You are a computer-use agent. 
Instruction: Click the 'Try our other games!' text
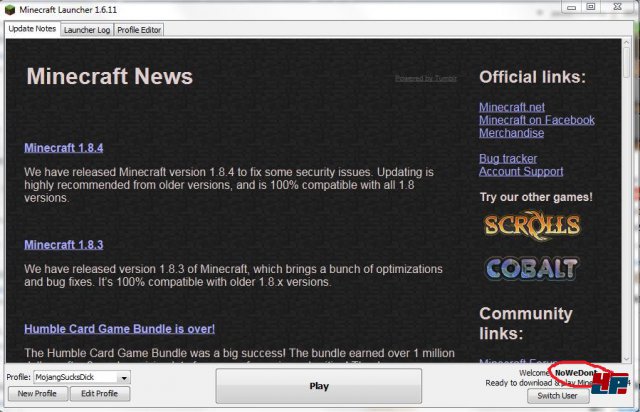point(536,197)
